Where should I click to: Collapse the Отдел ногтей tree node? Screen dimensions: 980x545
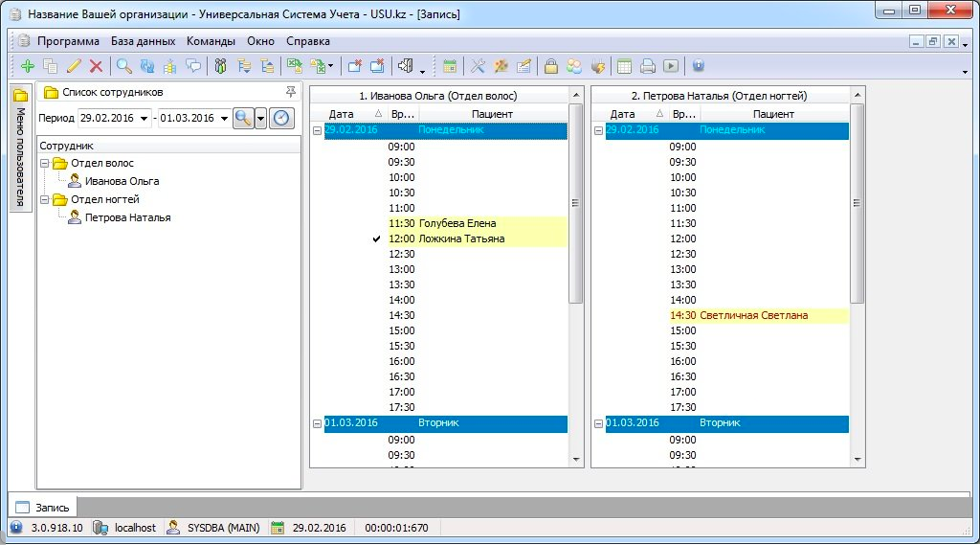[x=44, y=199]
